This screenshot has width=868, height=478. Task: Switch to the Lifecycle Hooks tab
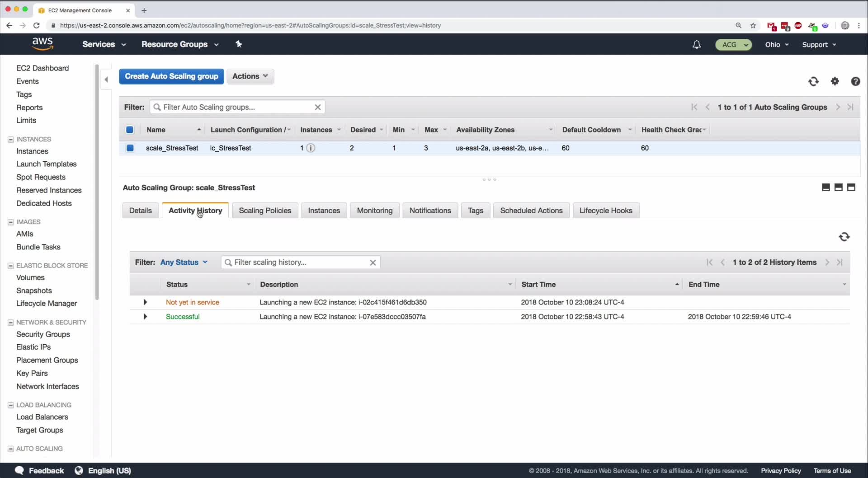(606, 211)
